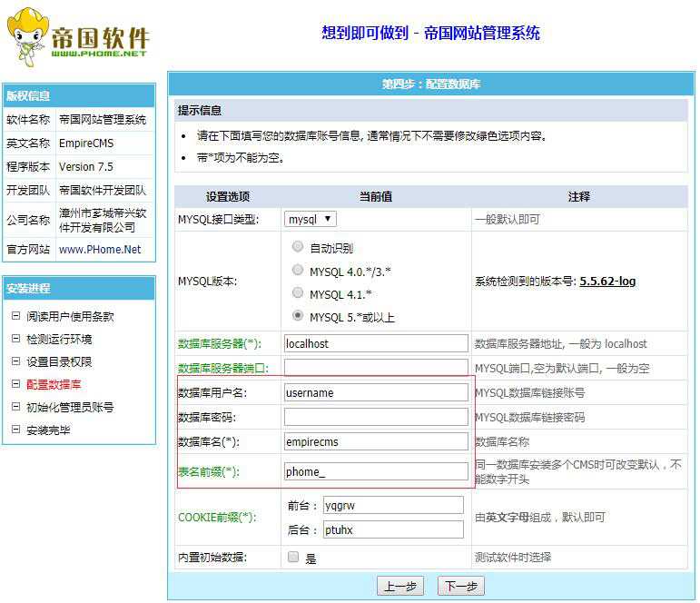The image size is (700, 603).
Task: Click the 安装完毕 step text
Action: (48, 430)
